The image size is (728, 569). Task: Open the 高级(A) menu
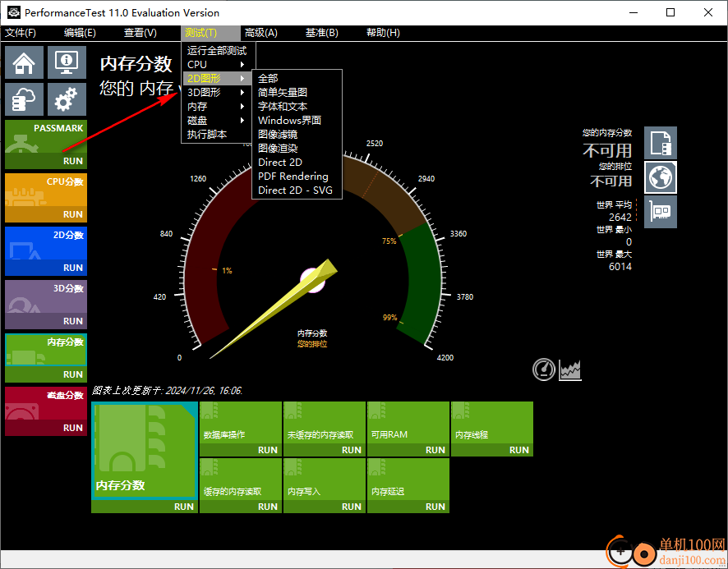[261, 33]
